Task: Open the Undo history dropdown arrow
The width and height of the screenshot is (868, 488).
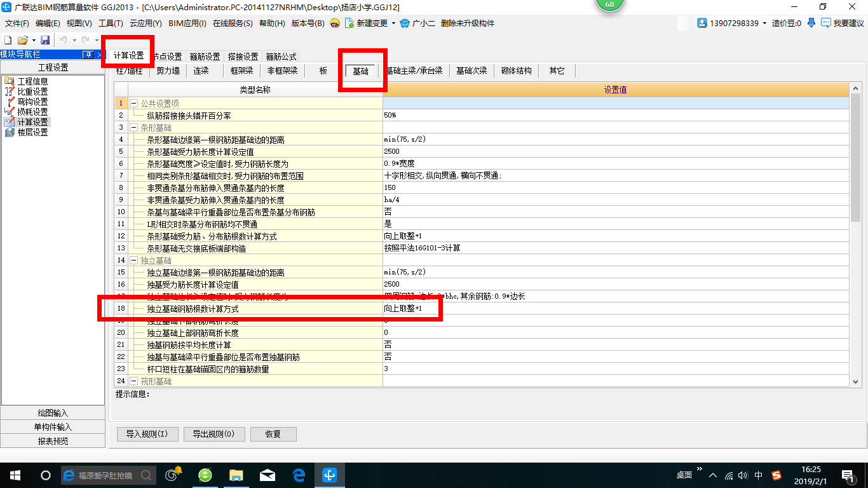Action: [74, 40]
